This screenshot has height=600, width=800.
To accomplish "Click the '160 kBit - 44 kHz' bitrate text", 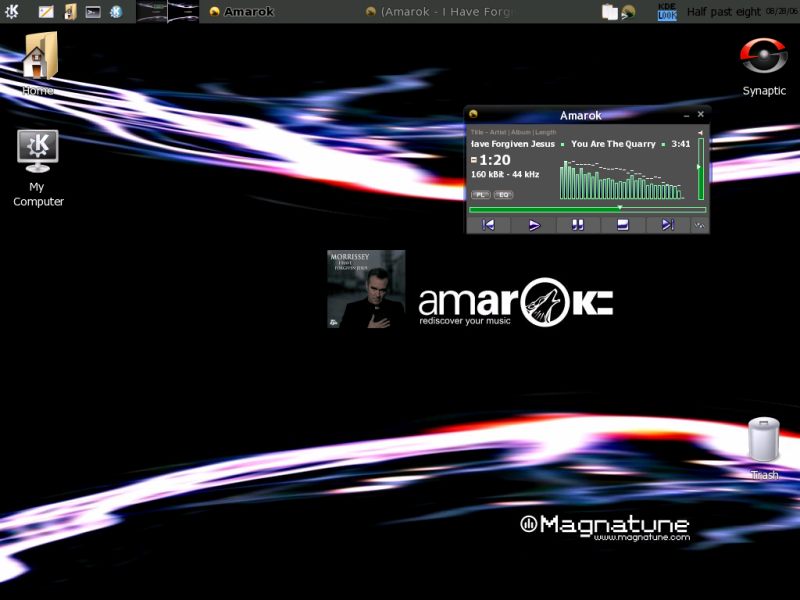I will 505,174.
